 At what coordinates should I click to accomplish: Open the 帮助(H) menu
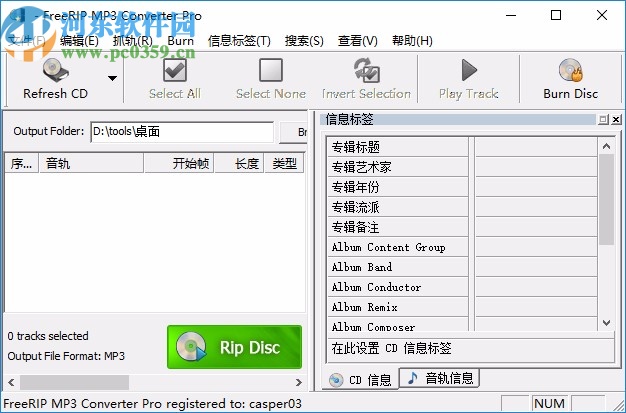(412, 41)
